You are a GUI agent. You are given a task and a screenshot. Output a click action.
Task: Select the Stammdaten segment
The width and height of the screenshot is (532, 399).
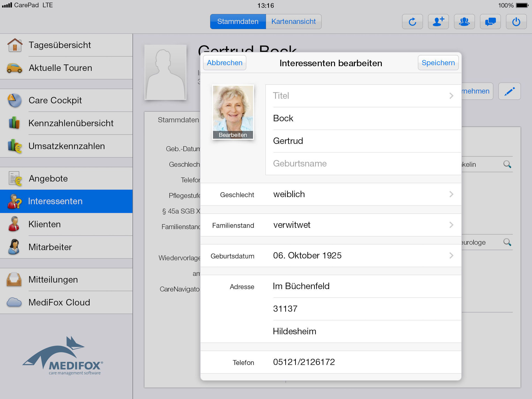coord(238,22)
